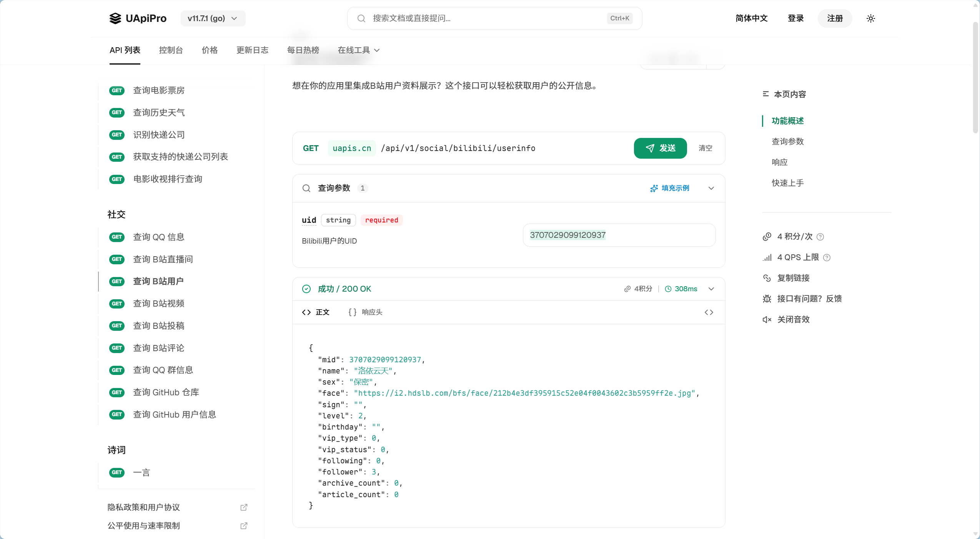980x539 pixels.
Task: Click the clock icon beside 308ms
Action: tap(668, 289)
